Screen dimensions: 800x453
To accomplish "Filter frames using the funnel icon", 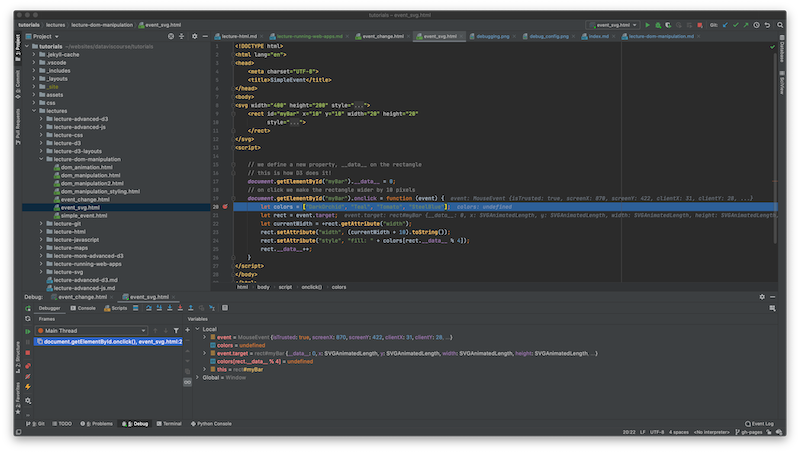I will pos(176,331).
